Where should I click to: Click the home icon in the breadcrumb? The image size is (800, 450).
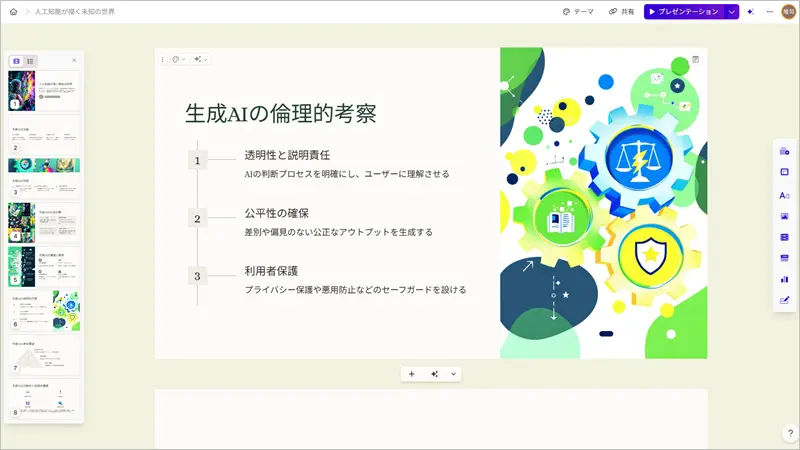[13, 12]
